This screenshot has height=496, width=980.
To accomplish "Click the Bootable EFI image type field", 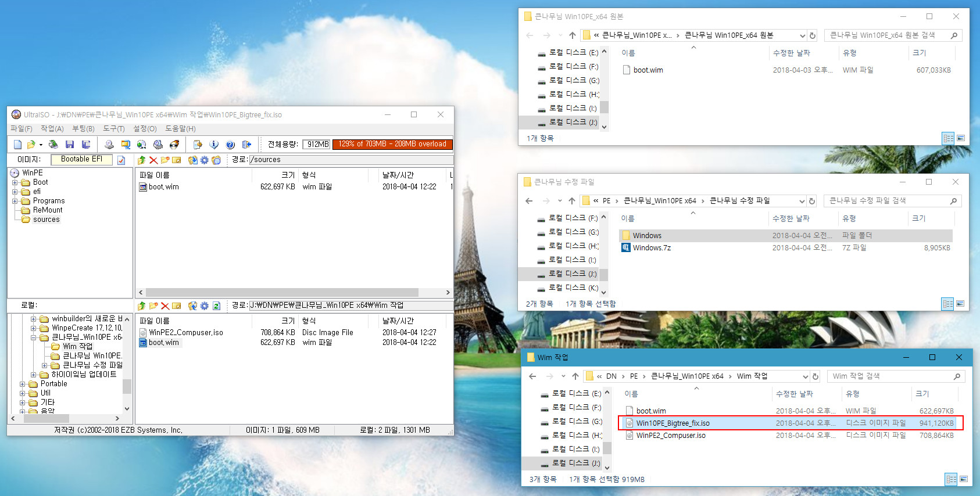I will pyautogui.click(x=81, y=159).
